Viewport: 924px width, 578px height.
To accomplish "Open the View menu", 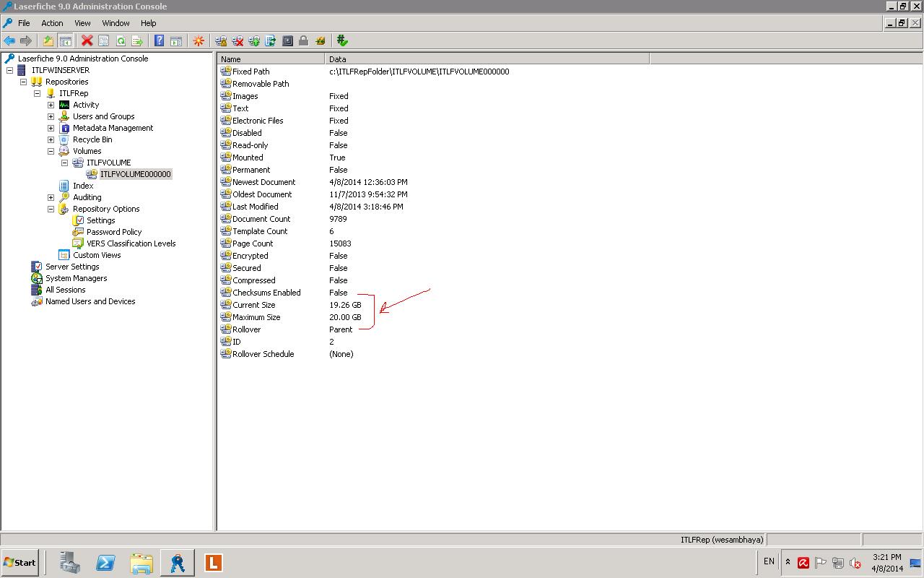I will click(82, 23).
